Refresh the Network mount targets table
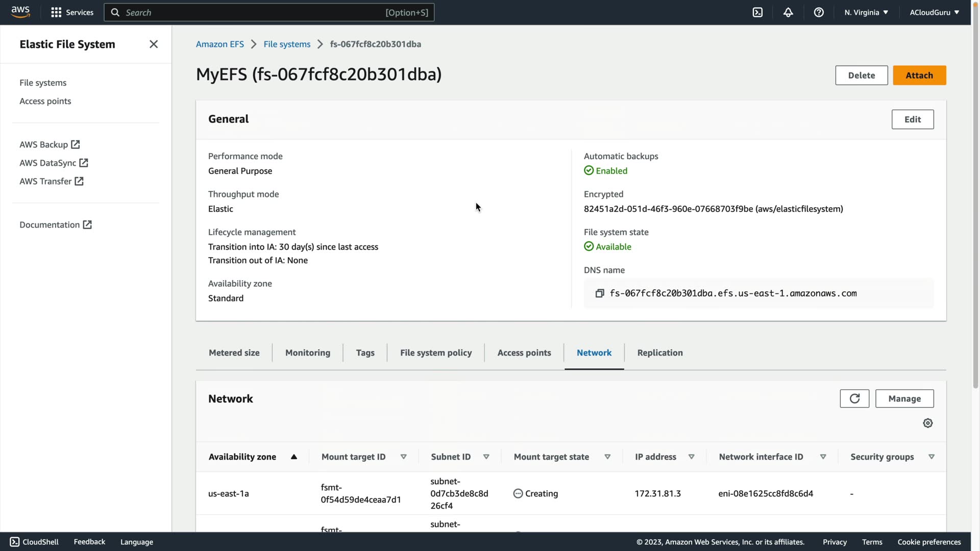Screen dimensions: 980x551 pos(854,398)
